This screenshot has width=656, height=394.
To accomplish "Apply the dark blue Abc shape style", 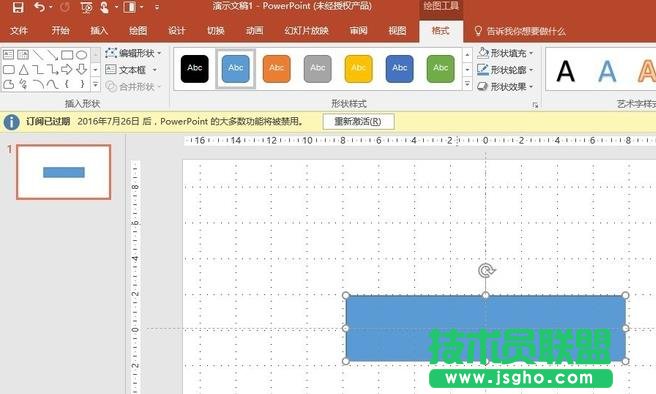I will (400, 69).
